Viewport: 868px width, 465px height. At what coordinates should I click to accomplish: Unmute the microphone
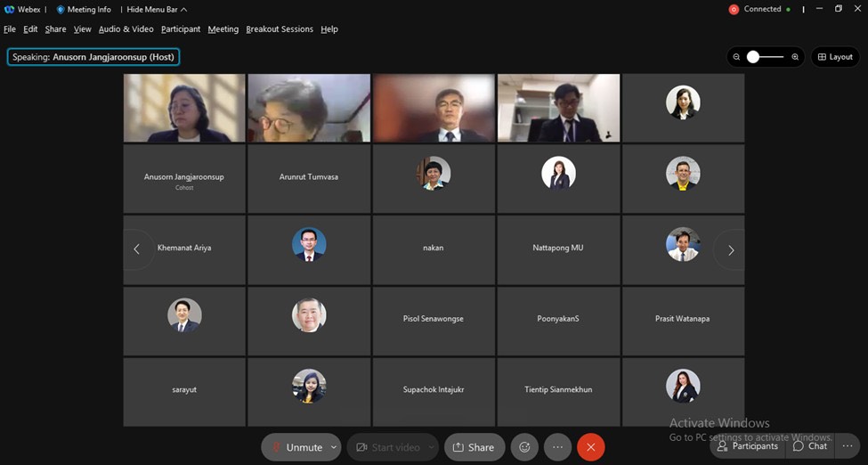coord(296,447)
